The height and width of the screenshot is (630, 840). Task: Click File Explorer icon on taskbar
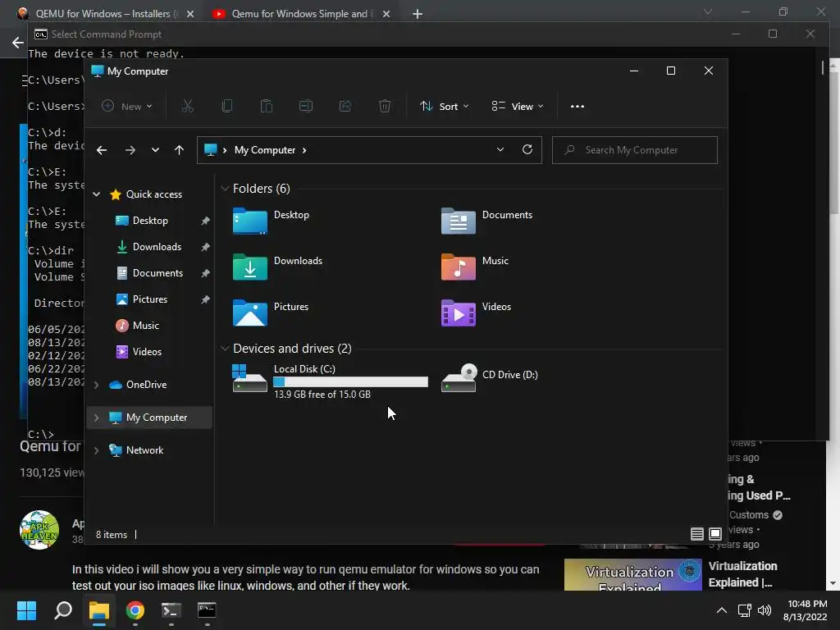(99, 610)
